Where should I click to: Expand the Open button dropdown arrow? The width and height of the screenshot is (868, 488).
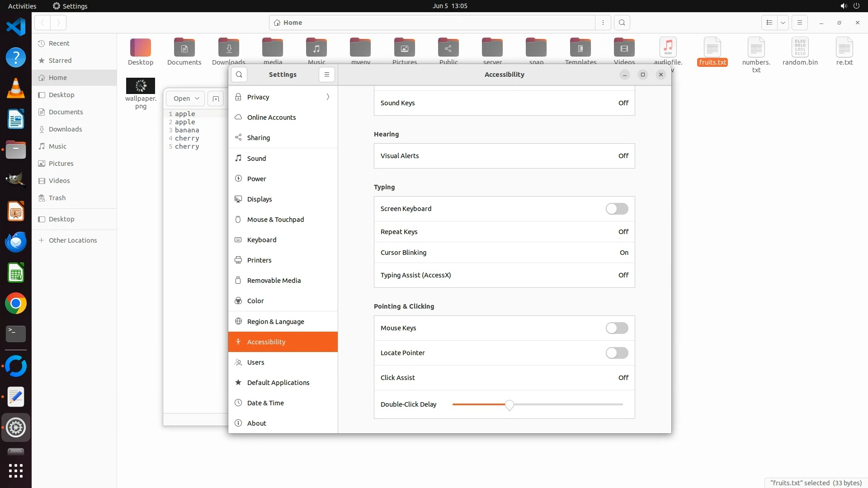click(197, 99)
